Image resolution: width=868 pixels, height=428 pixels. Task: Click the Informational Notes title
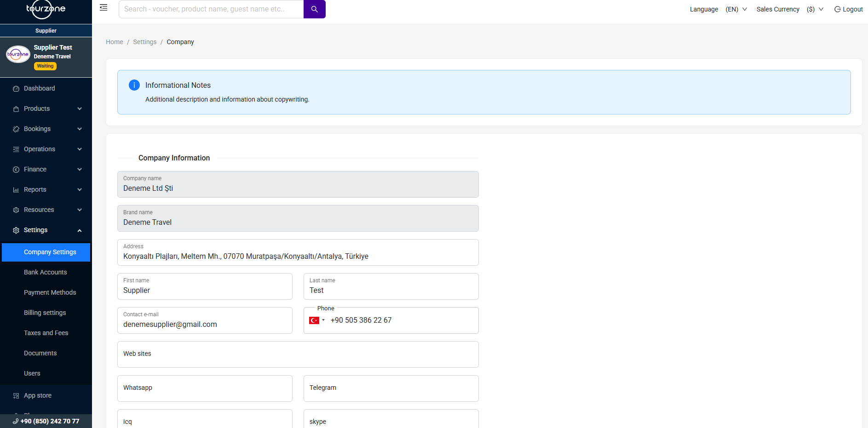pos(178,85)
